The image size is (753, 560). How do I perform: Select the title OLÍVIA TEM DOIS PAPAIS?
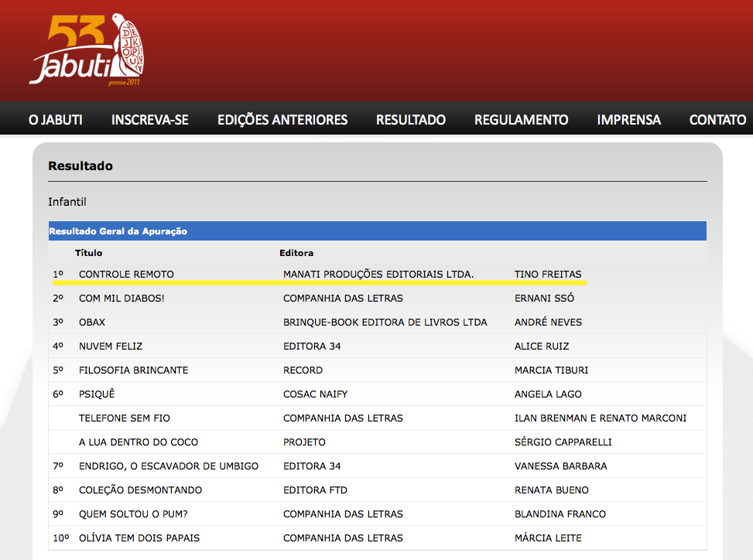(139, 538)
